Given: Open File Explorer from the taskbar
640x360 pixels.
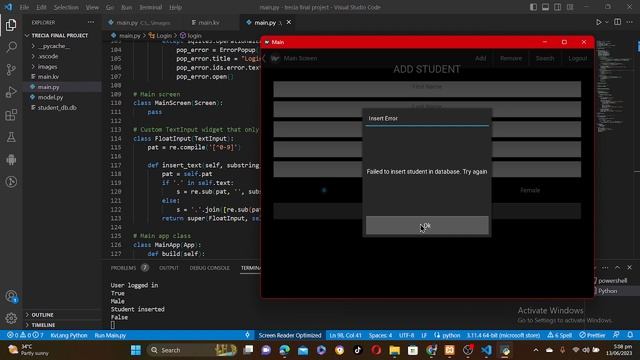Looking at the screenshot, I should [x=394, y=350].
